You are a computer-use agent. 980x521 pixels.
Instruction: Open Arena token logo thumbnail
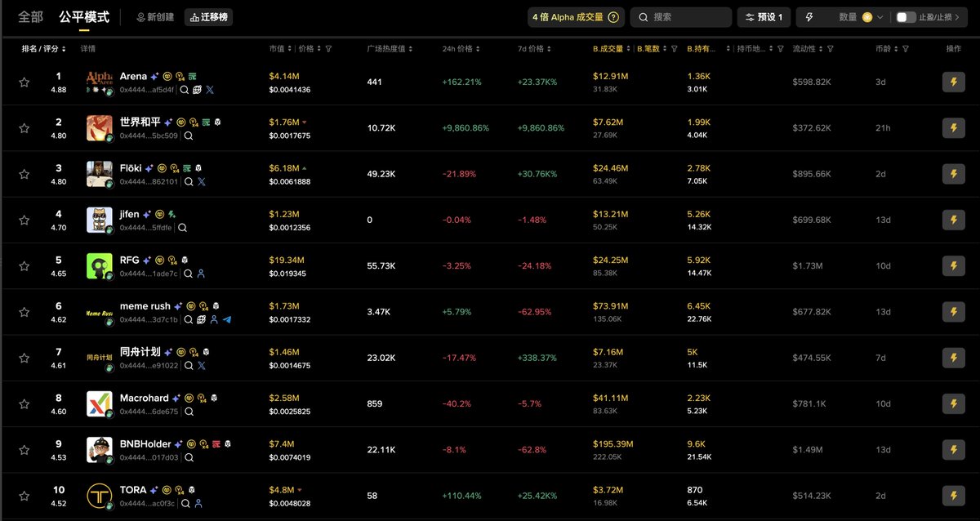[x=100, y=82]
